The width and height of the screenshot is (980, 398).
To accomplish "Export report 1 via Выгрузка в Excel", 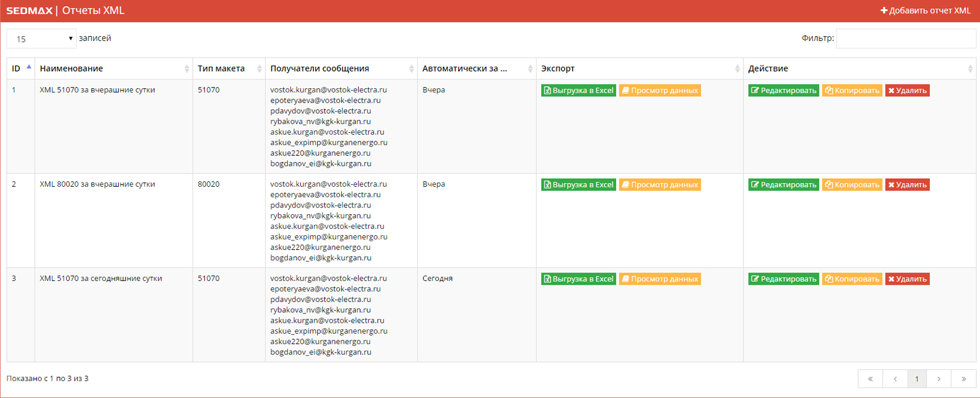I will 578,91.
